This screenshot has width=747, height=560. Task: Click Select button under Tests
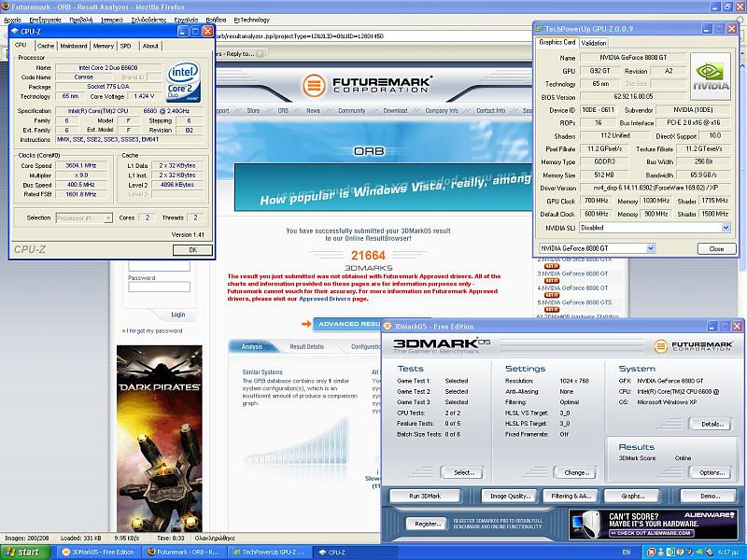tap(462, 472)
